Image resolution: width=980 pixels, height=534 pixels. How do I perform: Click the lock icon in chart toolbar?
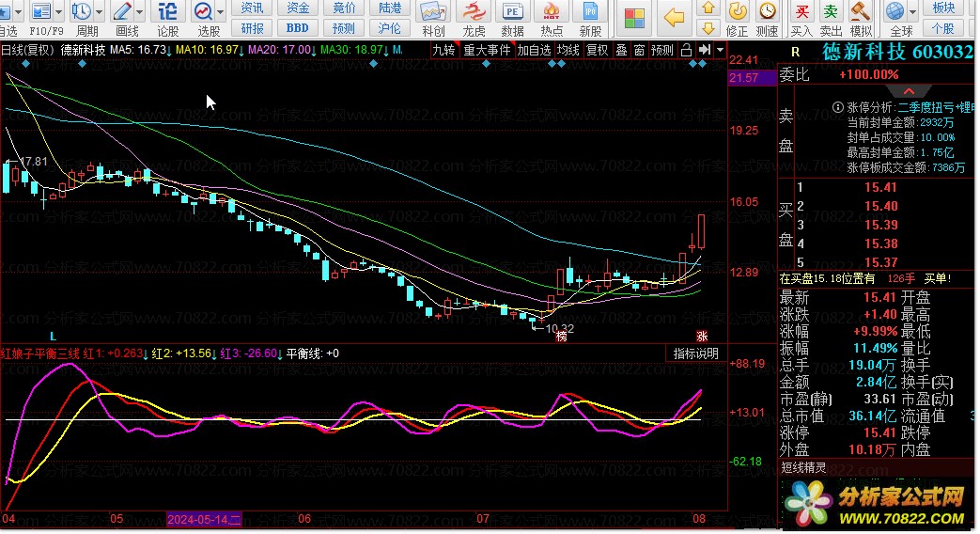686,50
